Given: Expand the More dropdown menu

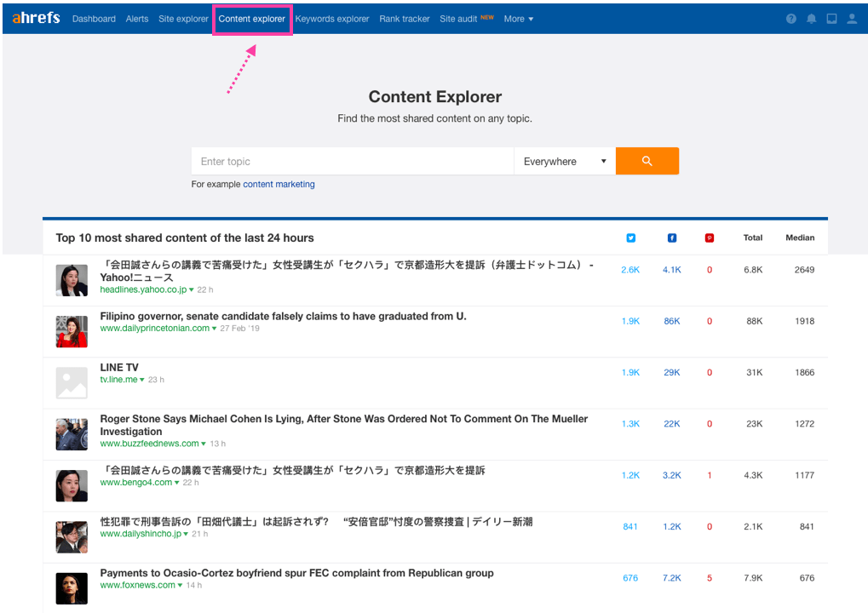Looking at the screenshot, I should (519, 19).
